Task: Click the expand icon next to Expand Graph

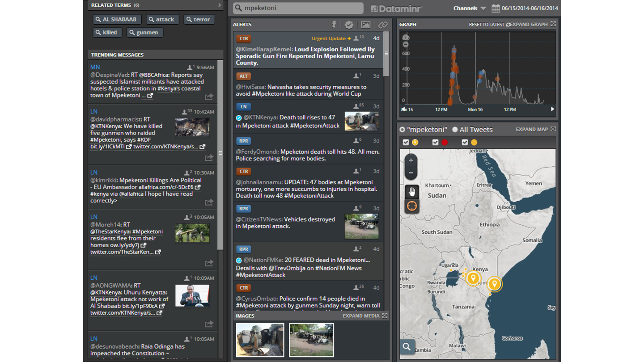Action: 553,24
